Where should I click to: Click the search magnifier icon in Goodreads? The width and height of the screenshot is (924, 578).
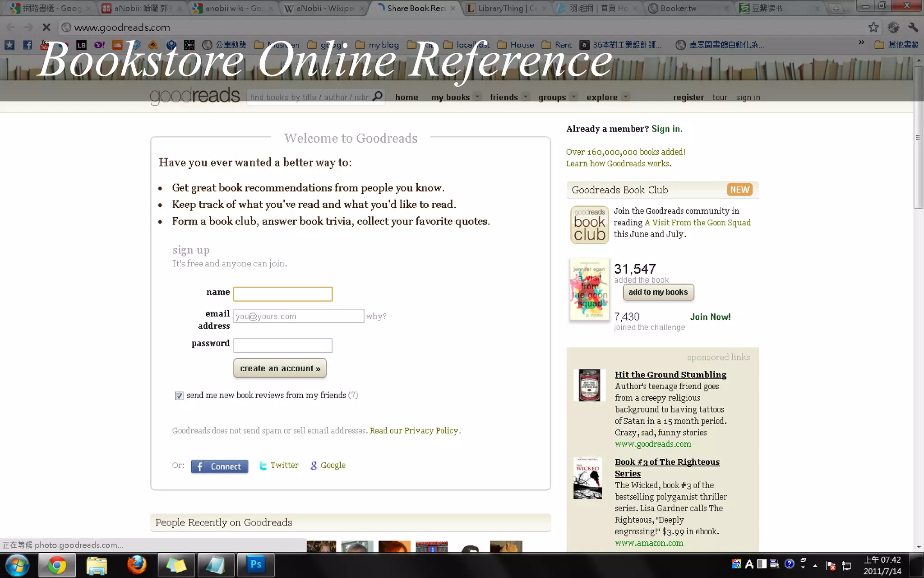(x=378, y=96)
